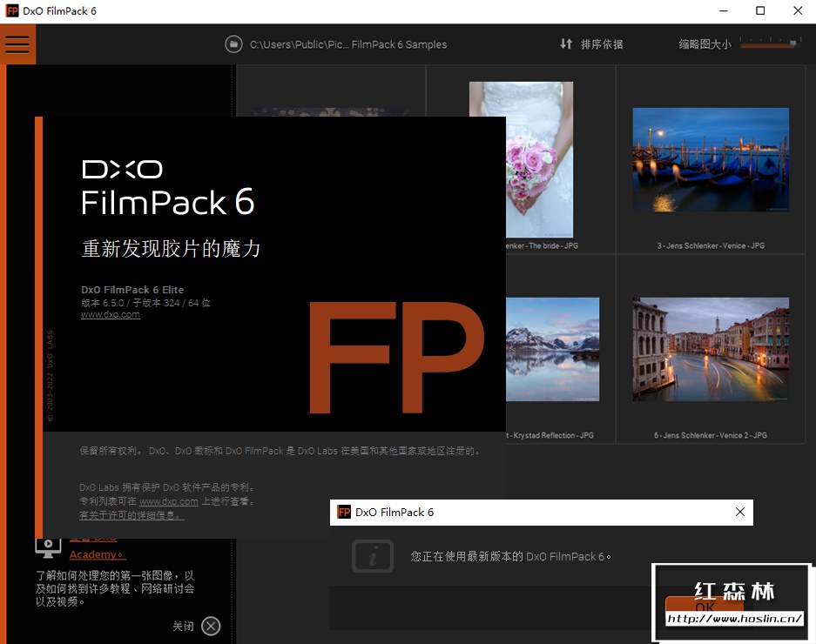The height and width of the screenshot is (644, 816).
Task: Close the DxO FilmPack 6 update dialog
Action: [740, 512]
